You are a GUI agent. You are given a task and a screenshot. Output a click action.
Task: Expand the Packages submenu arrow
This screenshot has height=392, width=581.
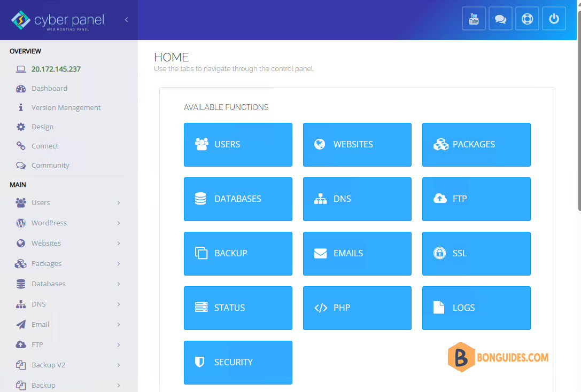(x=119, y=263)
